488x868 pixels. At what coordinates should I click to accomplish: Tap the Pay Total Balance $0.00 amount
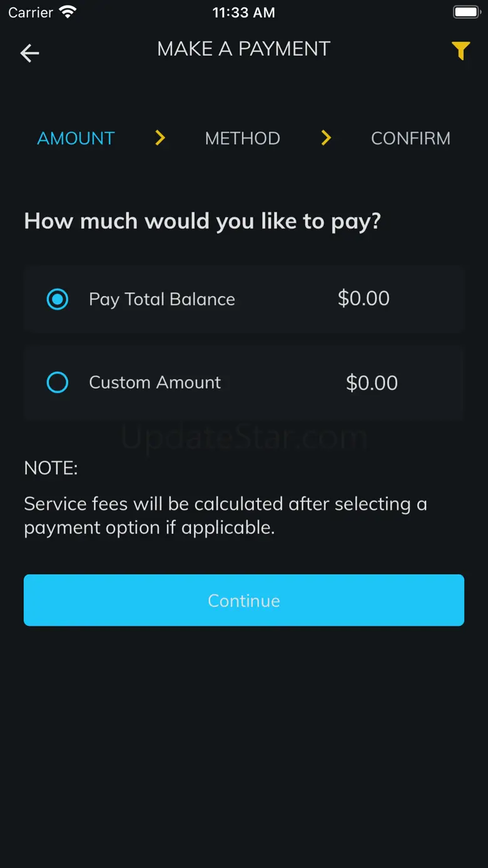coord(363,299)
